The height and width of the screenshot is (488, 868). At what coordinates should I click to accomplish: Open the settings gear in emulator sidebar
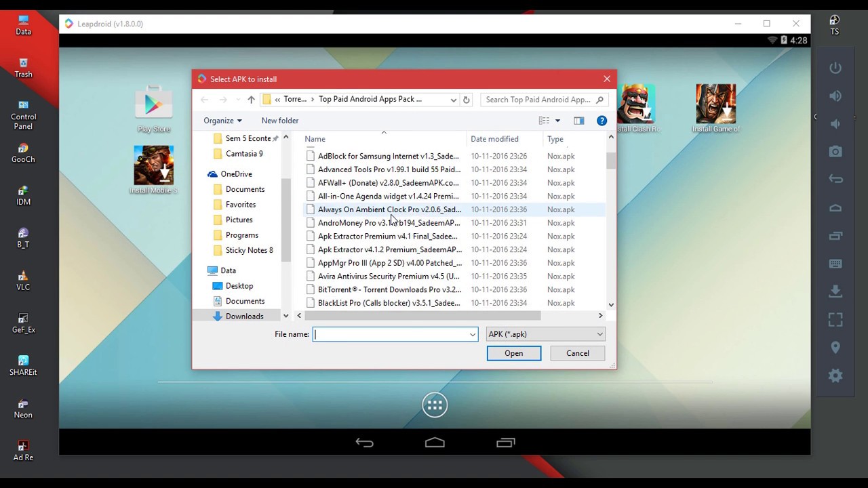835,375
